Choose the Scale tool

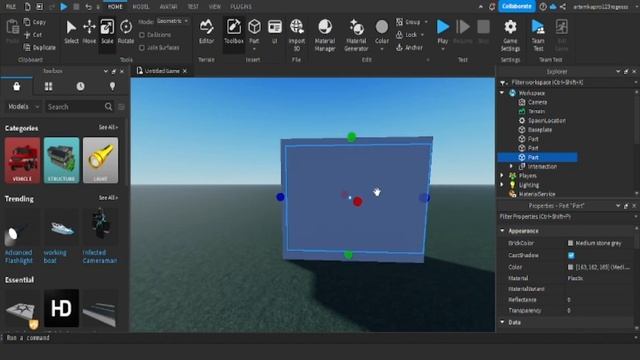[x=107, y=32]
